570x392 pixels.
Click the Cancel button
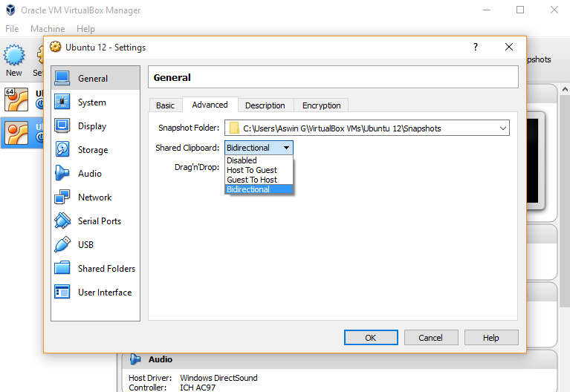(x=431, y=338)
